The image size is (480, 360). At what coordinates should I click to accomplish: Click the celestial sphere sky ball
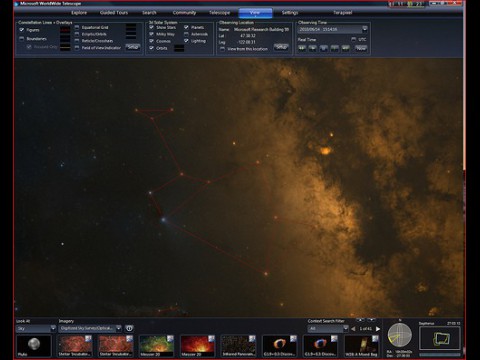[400, 336]
